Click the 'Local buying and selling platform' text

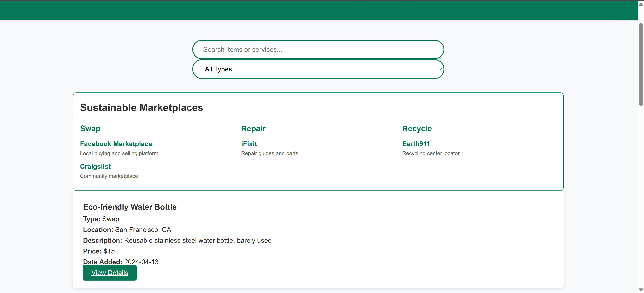point(119,153)
